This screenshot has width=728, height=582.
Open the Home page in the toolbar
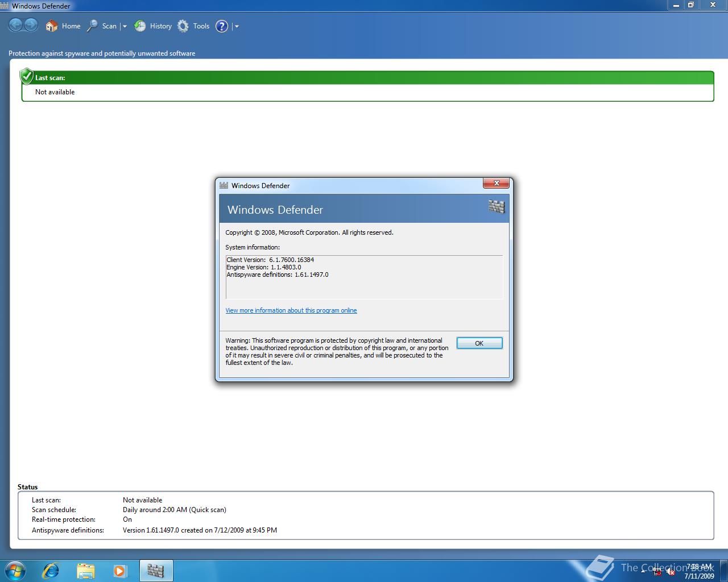click(63, 26)
